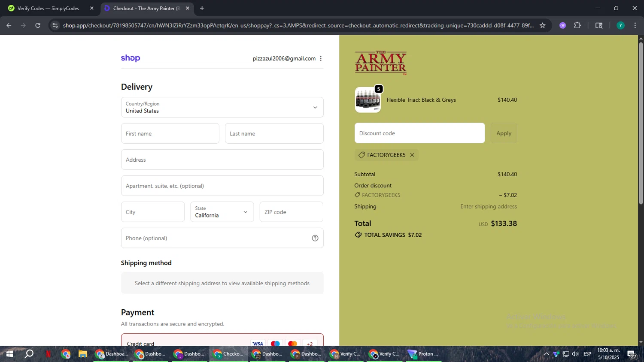Open Windows taskbar search
The height and width of the screenshot is (362, 644).
pyautogui.click(x=29, y=354)
